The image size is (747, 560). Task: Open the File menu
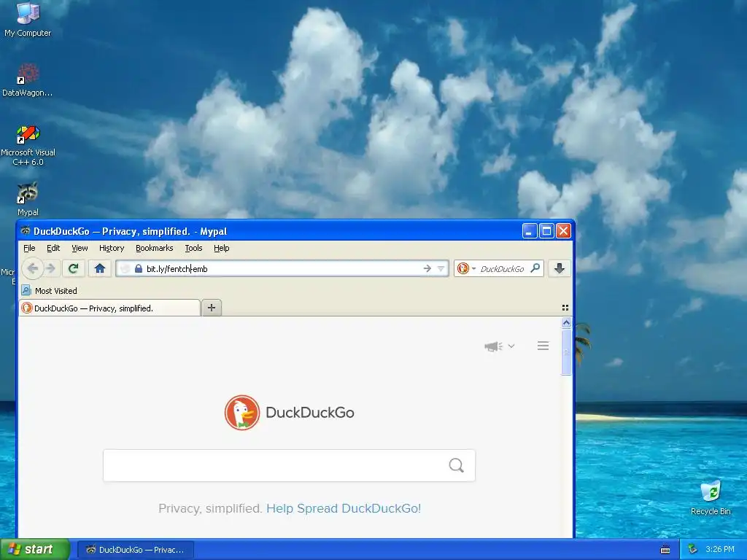(29, 248)
